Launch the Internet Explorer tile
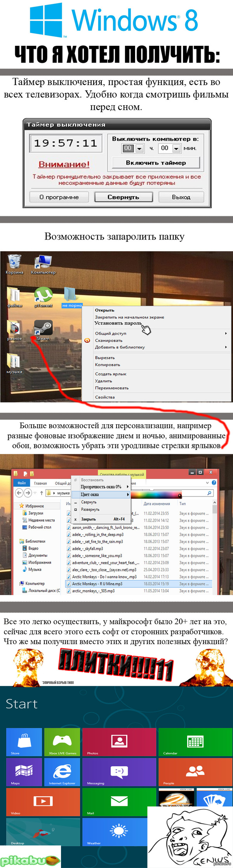The image size is (233, 868). point(62,772)
